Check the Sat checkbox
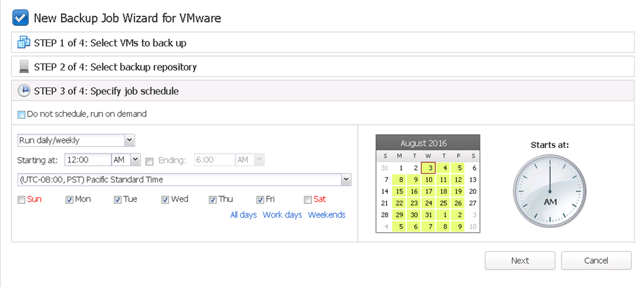The image size is (644, 287). click(x=308, y=200)
